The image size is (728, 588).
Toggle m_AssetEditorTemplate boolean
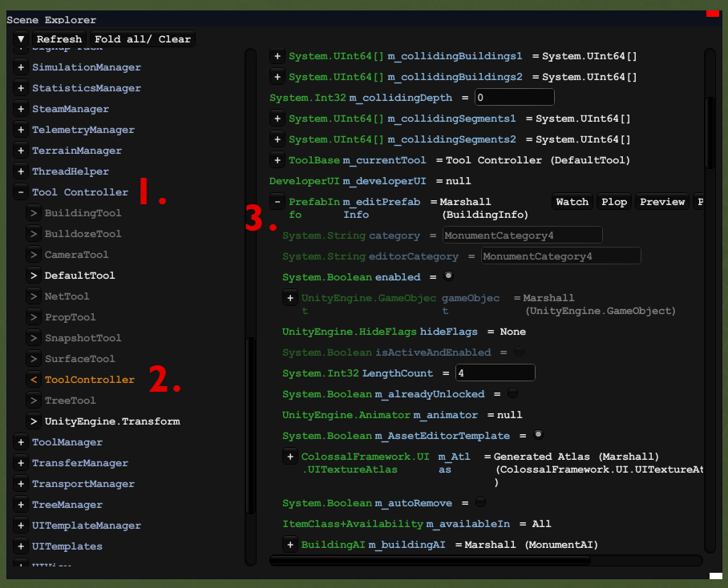pos(538,435)
